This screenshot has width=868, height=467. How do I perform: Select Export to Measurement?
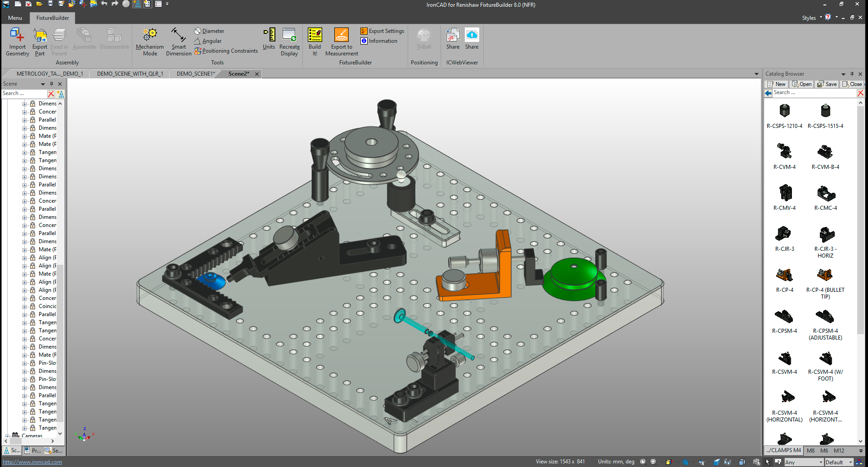[341, 41]
